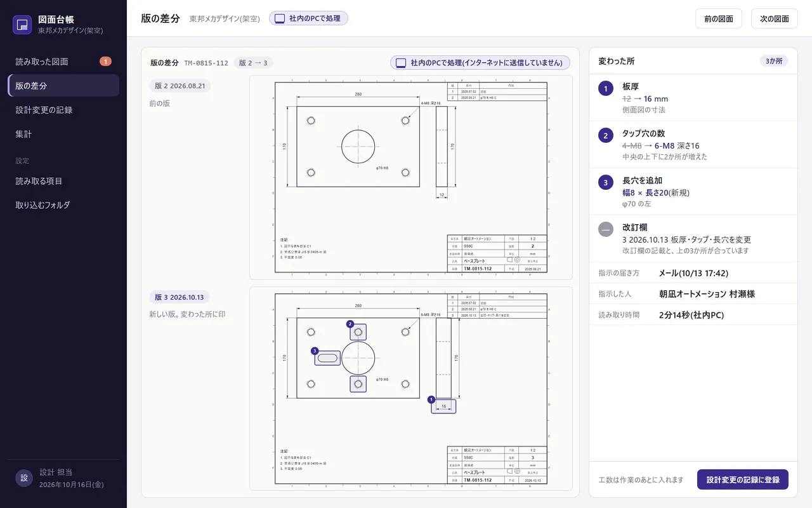The height and width of the screenshot is (508, 812).
Task: Select 版の差分 in the sidebar
Action: [x=63, y=86]
